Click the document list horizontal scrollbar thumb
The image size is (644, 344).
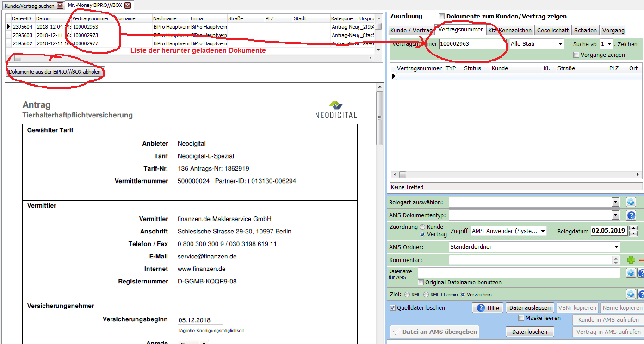pyautogui.click(x=18, y=58)
